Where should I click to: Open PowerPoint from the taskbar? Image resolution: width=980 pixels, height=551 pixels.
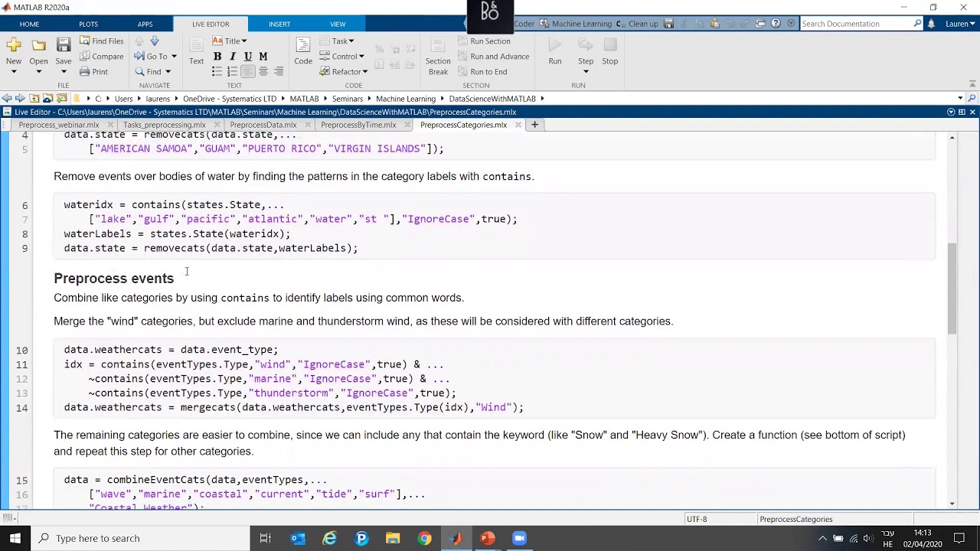coord(488,538)
